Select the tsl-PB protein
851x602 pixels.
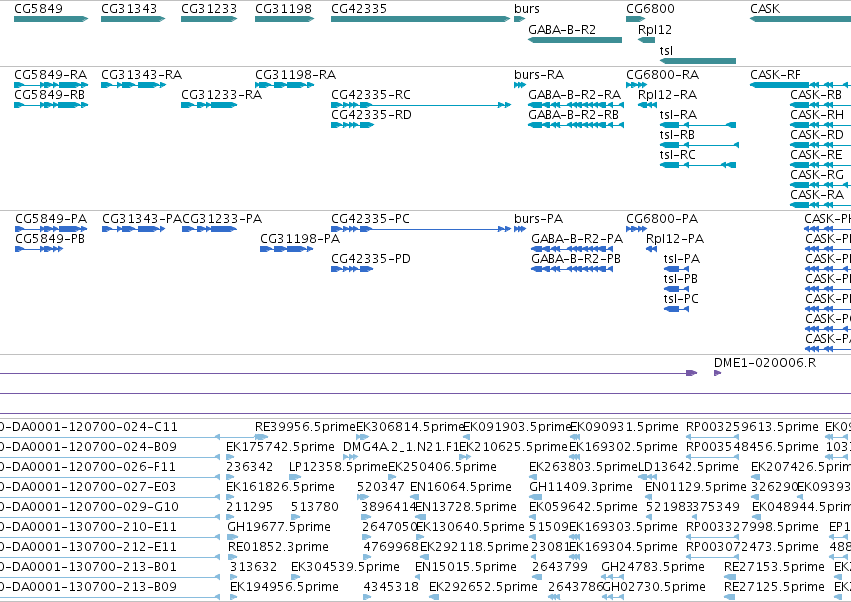[x=681, y=279]
